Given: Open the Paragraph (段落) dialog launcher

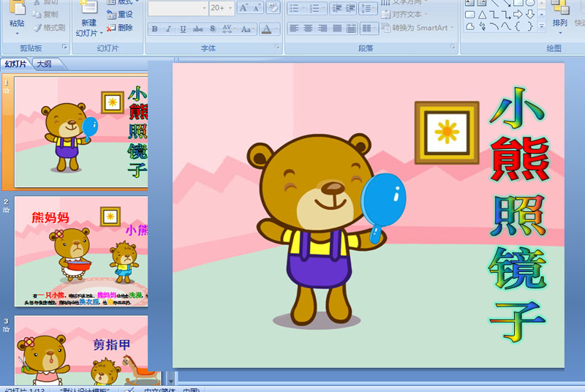Looking at the screenshot, I should click(x=453, y=47).
